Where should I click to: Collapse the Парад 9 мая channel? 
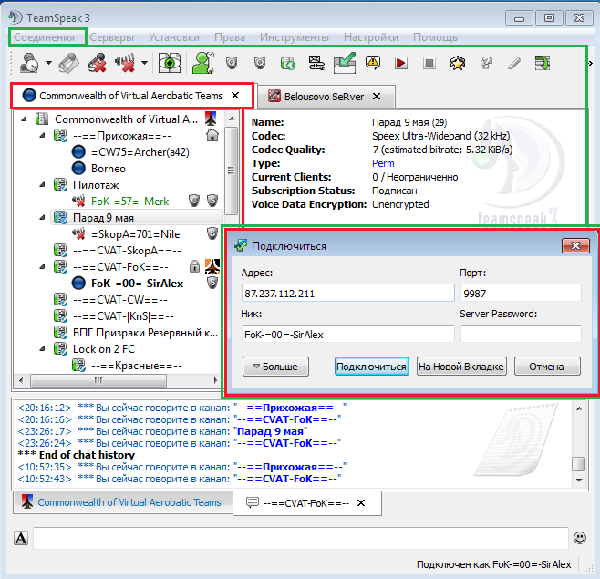[42, 218]
